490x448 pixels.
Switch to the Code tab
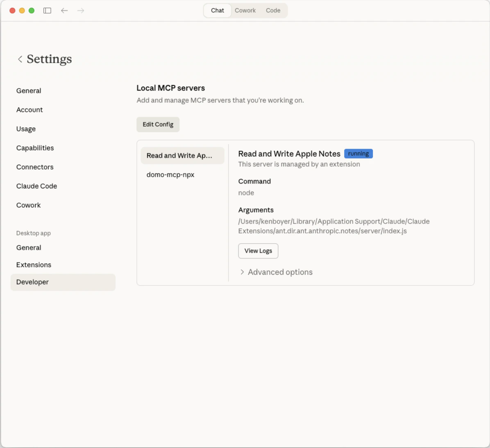click(273, 11)
